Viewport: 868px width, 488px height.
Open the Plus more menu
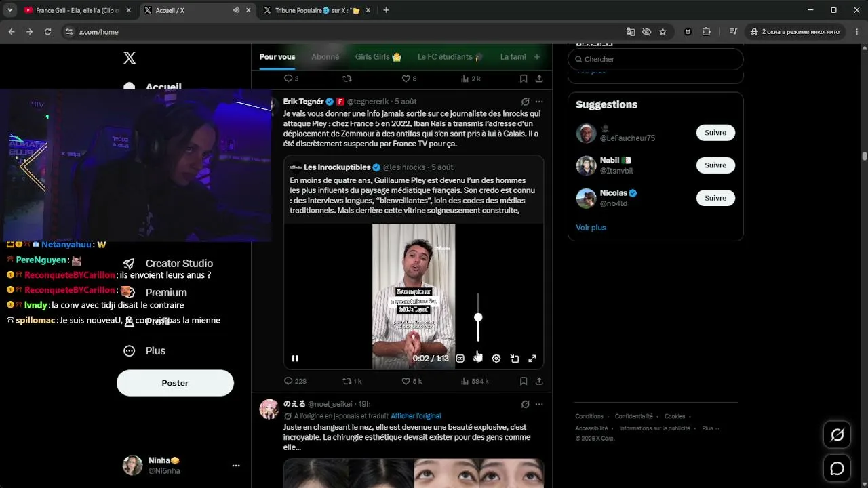144,351
